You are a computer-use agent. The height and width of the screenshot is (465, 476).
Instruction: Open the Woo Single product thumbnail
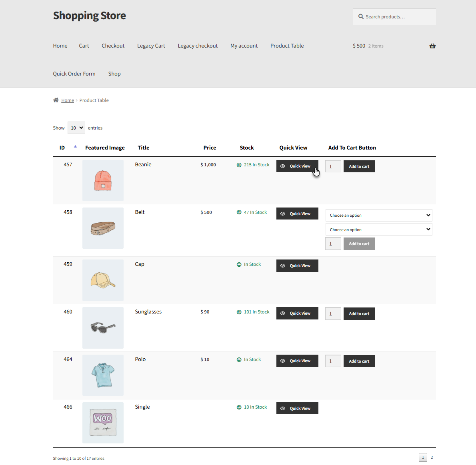(103, 423)
